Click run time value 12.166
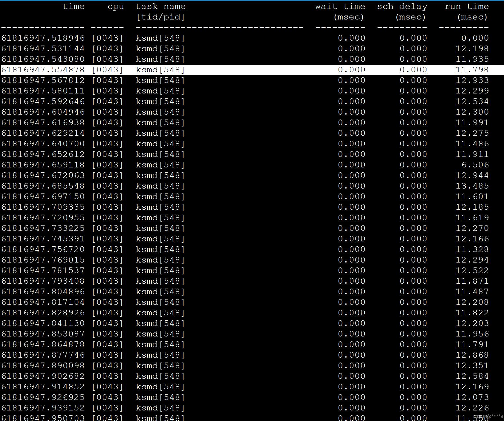Image resolution: width=504 pixels, height=421 pixels. 472,239
